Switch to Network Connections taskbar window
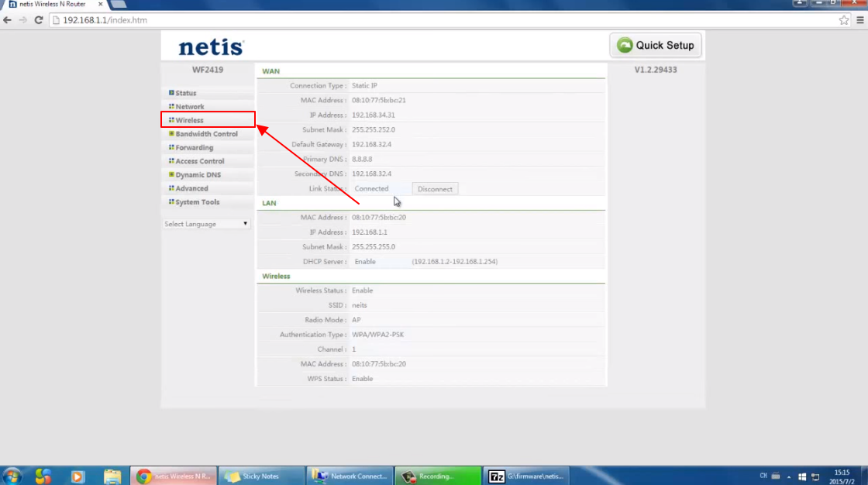Image resolution: width=868 pixels, height=485 pixels. pyautogui.click(x=350, y=476)
